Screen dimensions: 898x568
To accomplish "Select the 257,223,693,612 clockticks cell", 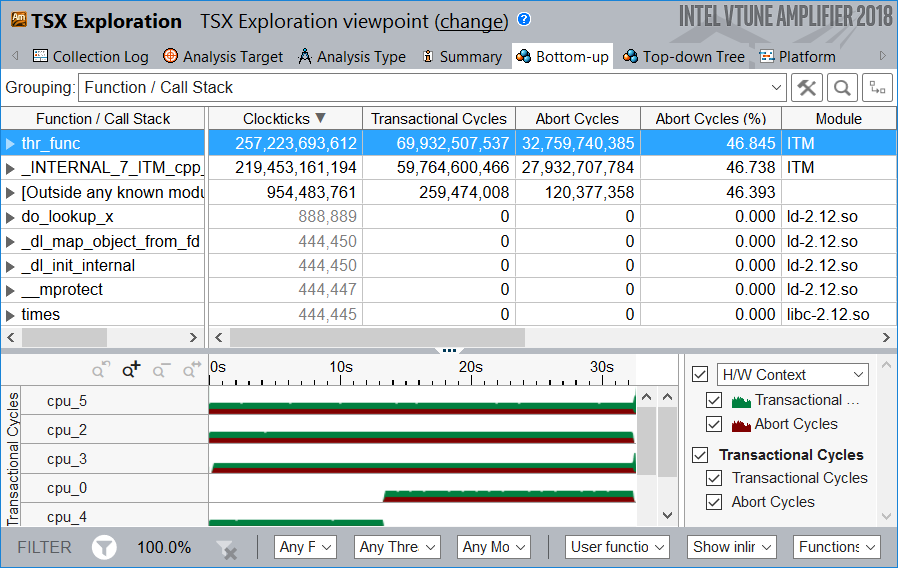I will pos(285,143).
